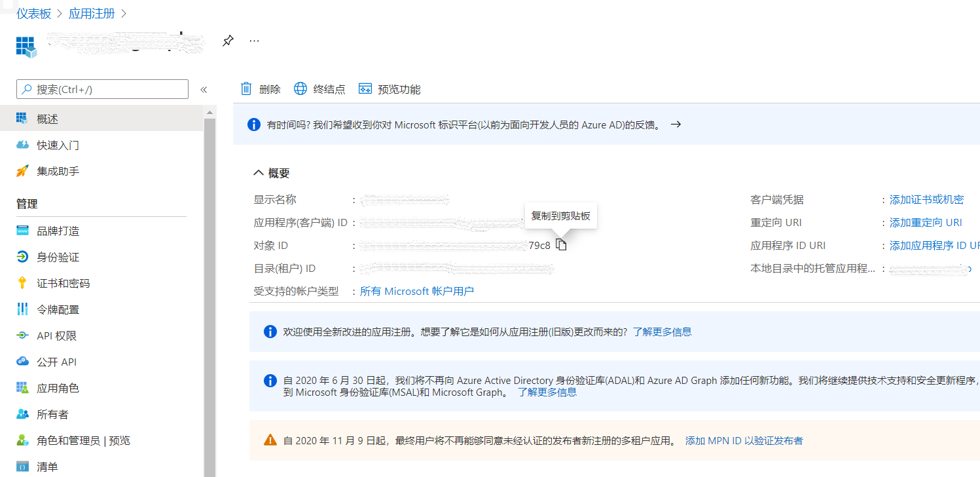Click the App roles grid icon
This screenshot has height=477, width=980.
point(22,388)
